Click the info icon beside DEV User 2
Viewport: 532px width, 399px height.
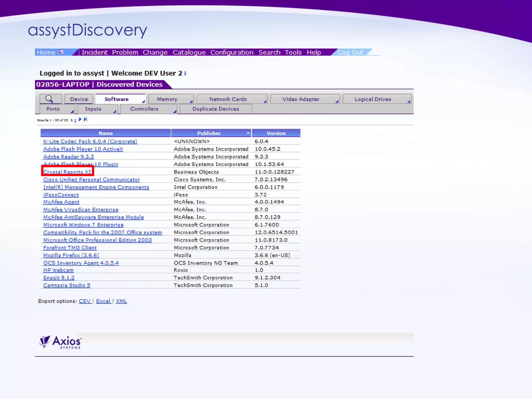tap(185, 74)
